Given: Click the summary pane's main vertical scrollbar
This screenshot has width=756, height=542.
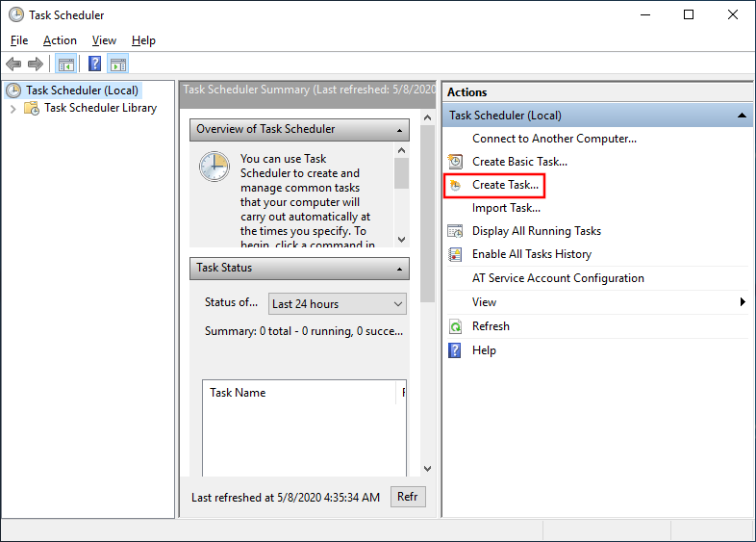Looking at the screenshot, I should 428,241.
